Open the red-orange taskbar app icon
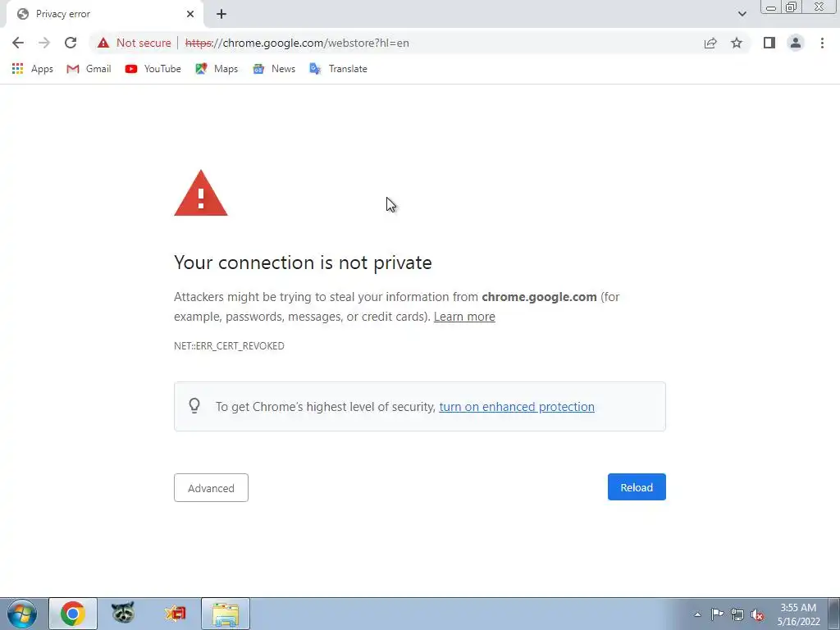 point(175,614)
